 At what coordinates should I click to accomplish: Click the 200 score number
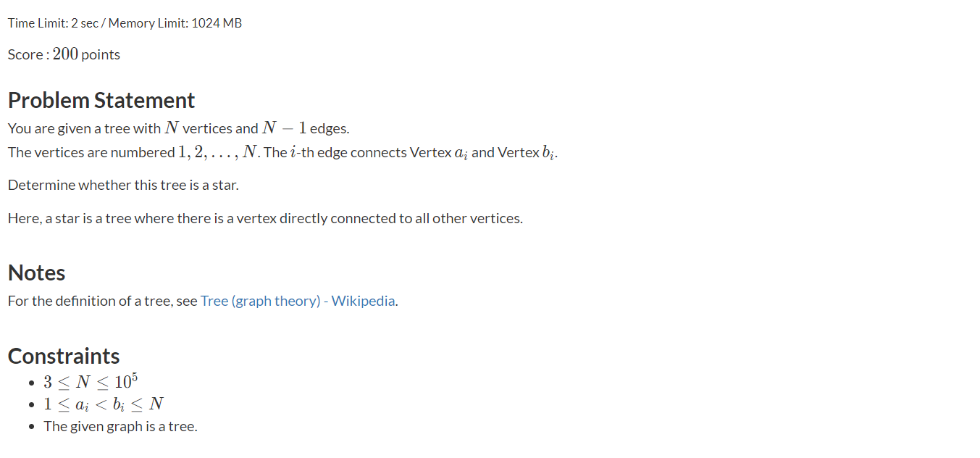[65, 54]
